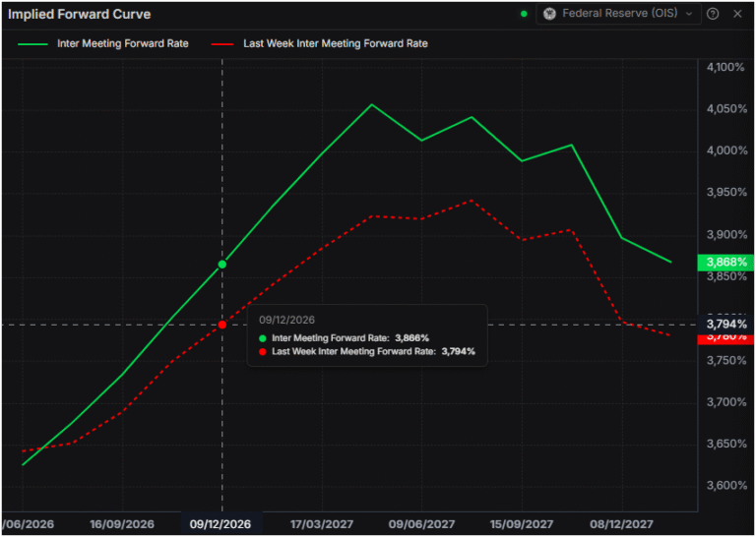Click the red legend line swatch

[x=222, y=44]
